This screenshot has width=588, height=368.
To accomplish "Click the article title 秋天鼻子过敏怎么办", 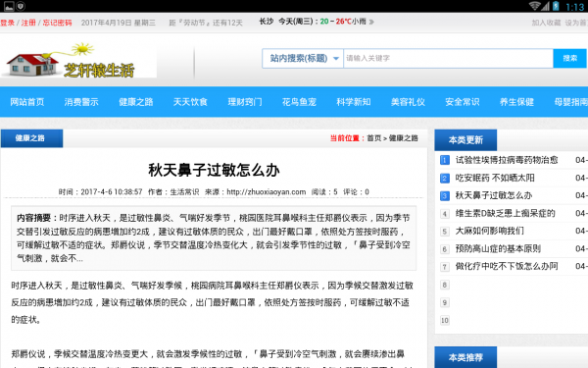I will [x=214, y=170].
